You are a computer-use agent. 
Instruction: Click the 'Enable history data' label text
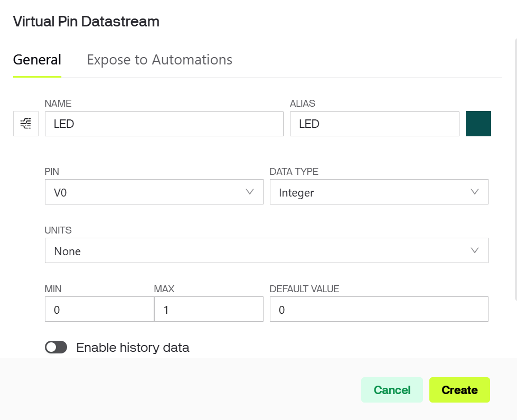133,348
